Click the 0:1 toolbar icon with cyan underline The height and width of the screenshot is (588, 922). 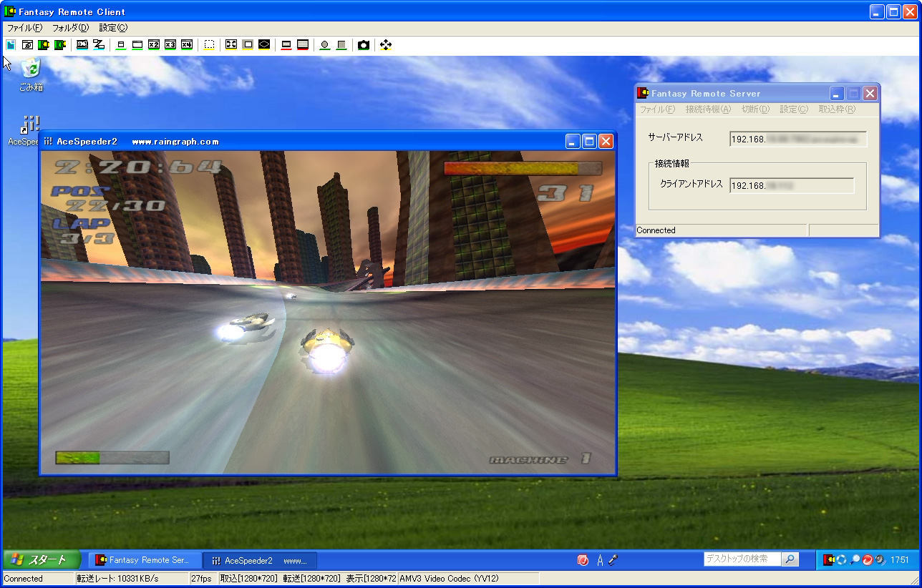82,45
